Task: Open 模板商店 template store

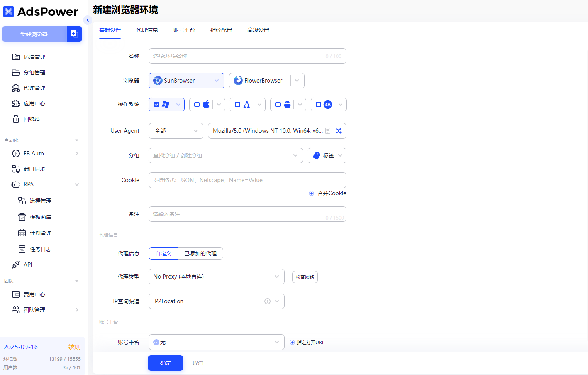Action: pos(40,217)
